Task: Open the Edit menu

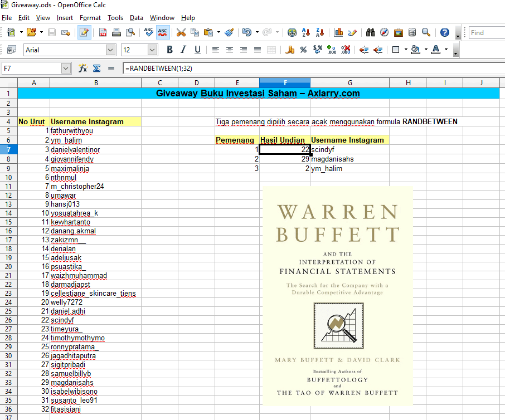Action: [24, 18]
